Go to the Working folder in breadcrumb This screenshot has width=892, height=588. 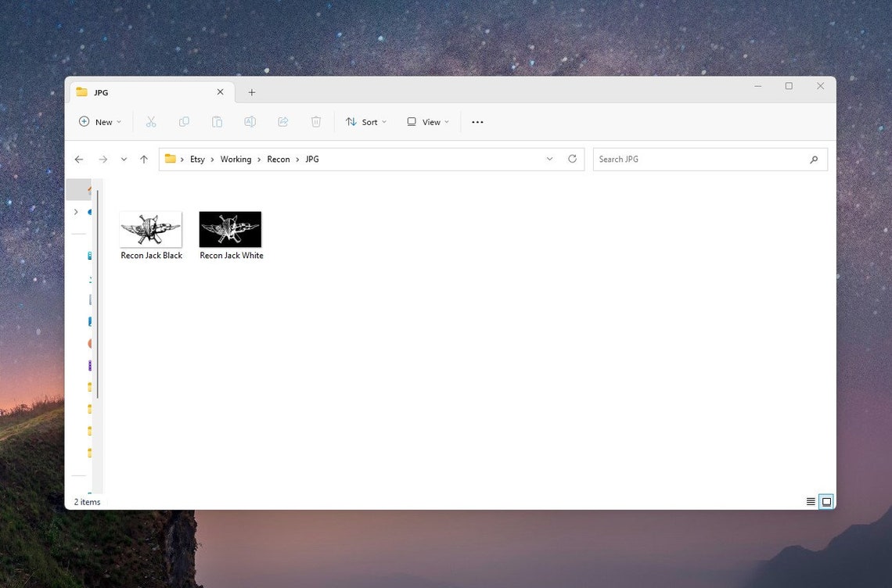(x=236, y=160)
